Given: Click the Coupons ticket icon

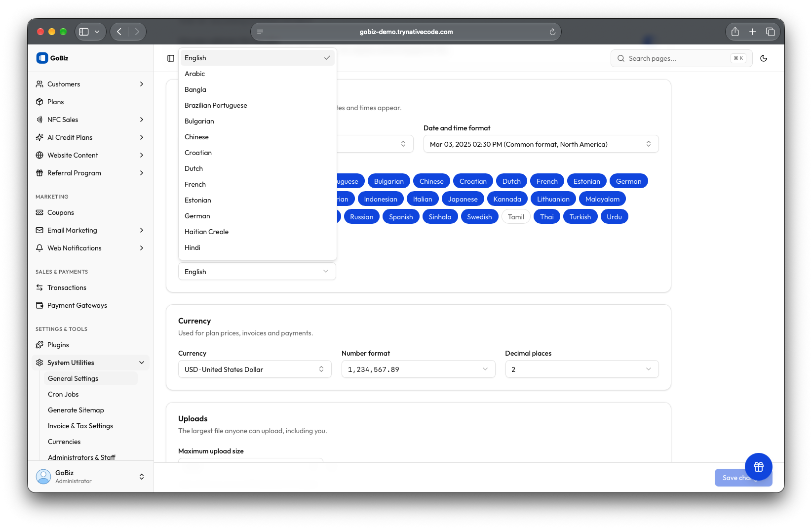Looking at the screenshot, I should (x=39, y=212).
